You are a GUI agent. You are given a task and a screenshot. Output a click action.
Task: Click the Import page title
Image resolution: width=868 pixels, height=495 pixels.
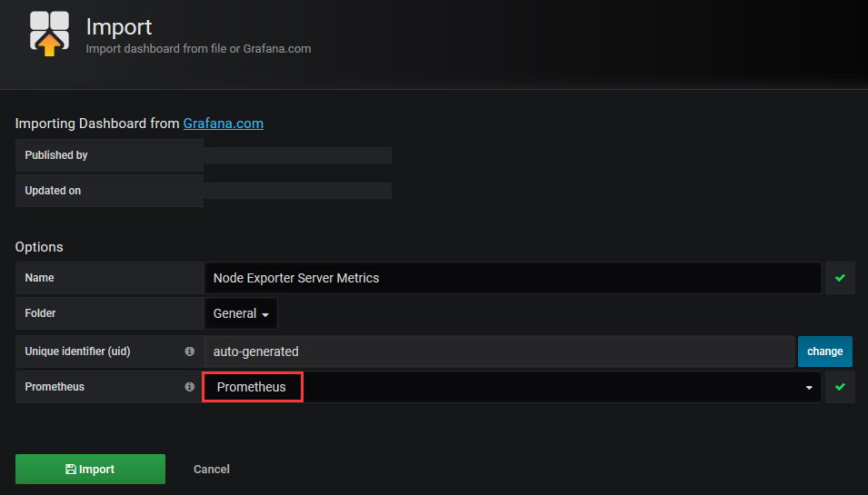(x=118, y=27)
